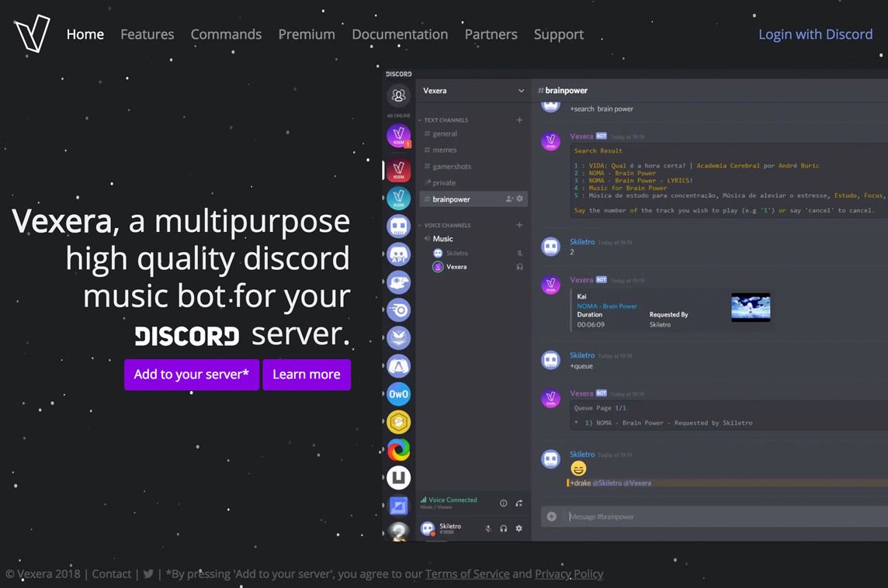Click the Chrome logo server icon
This screenshot has width=888, height=588.
tap(398, 449)
